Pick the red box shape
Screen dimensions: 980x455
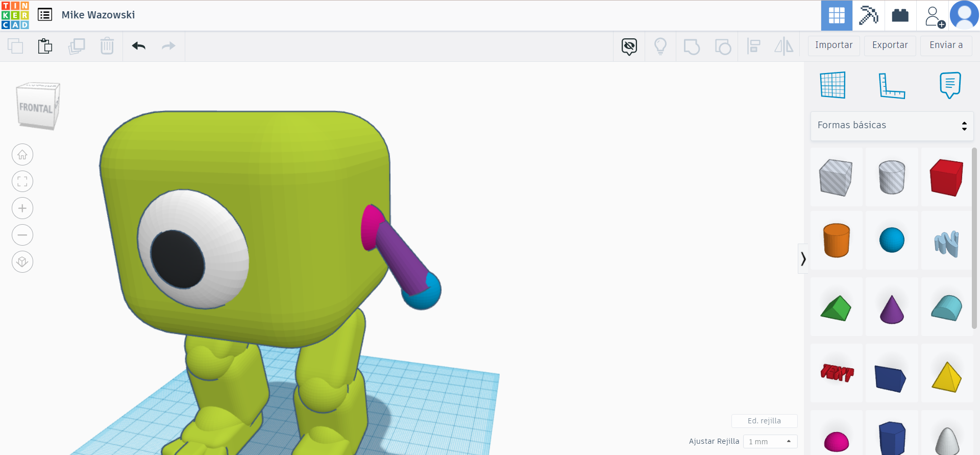click(947, 177)
